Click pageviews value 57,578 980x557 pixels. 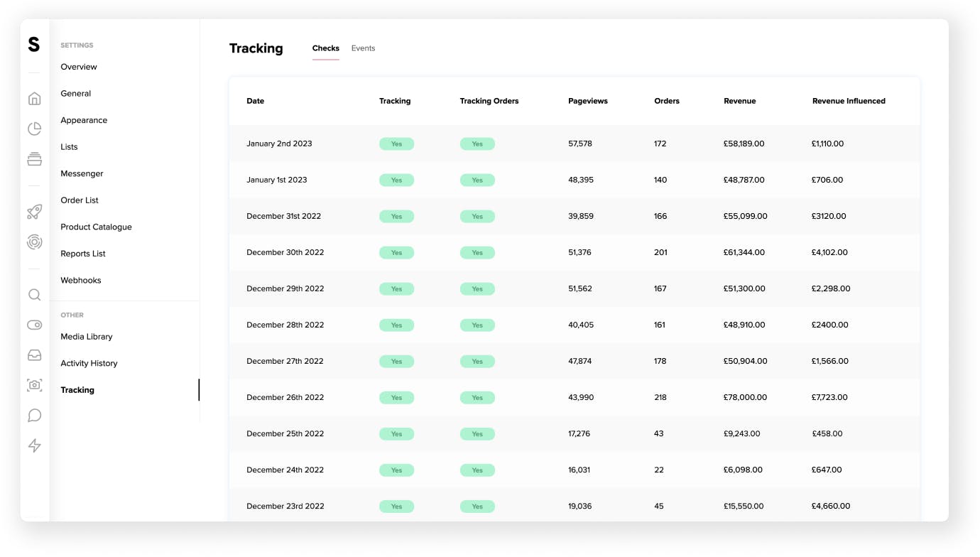tap(580, 144)
